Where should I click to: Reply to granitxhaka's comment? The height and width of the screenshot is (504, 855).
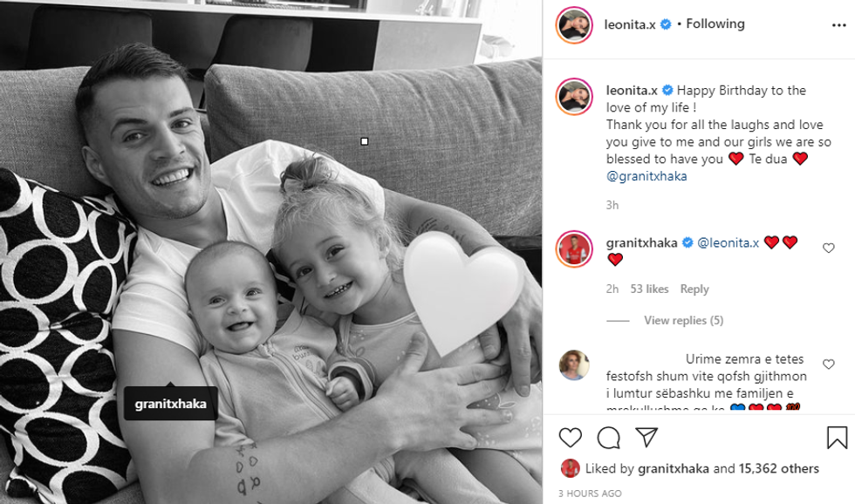(x=694, y=289)
